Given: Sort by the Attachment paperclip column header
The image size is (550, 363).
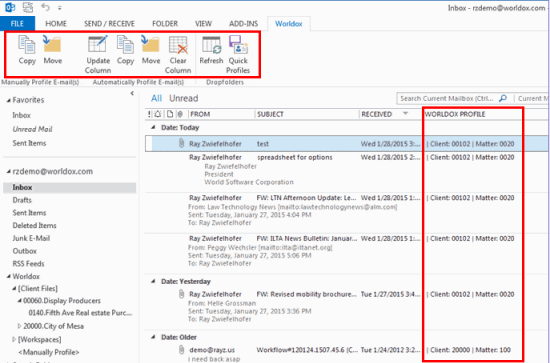Looking at the screenshot, I should click(x=180, y=114).
